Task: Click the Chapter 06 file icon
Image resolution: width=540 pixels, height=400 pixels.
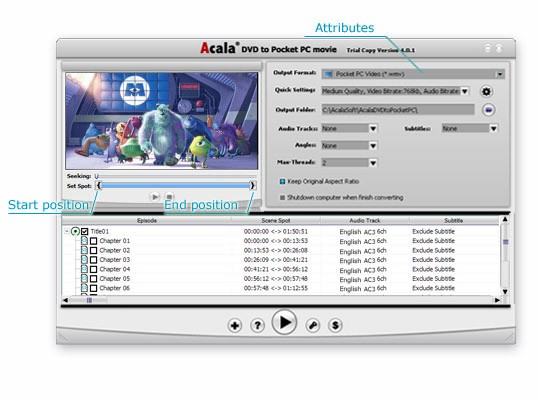Action: [84, 288]
